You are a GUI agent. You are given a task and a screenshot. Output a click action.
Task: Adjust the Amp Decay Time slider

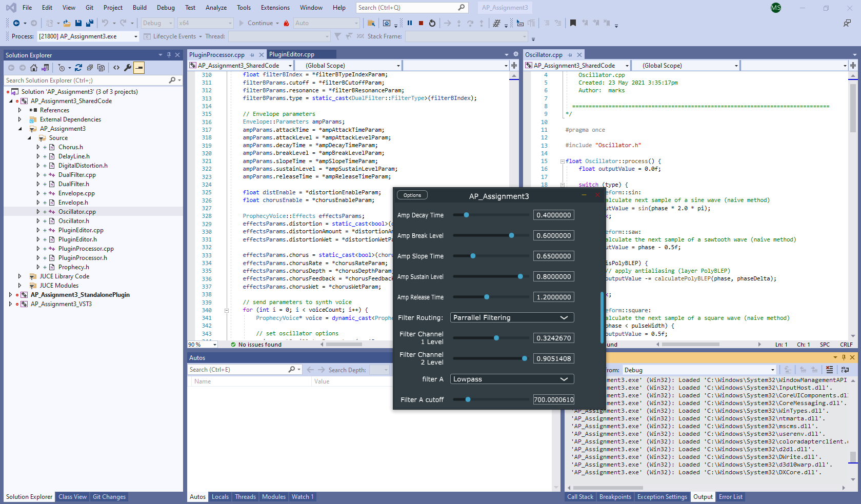point(491,215)
